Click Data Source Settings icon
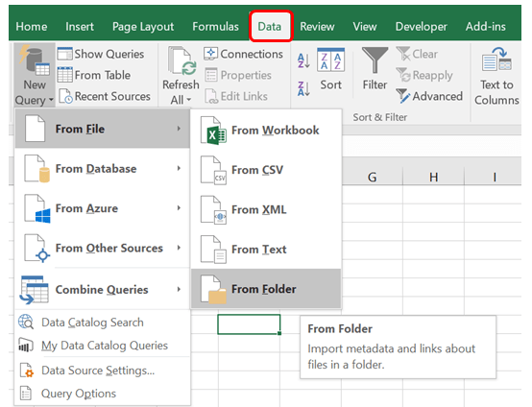 27,370
